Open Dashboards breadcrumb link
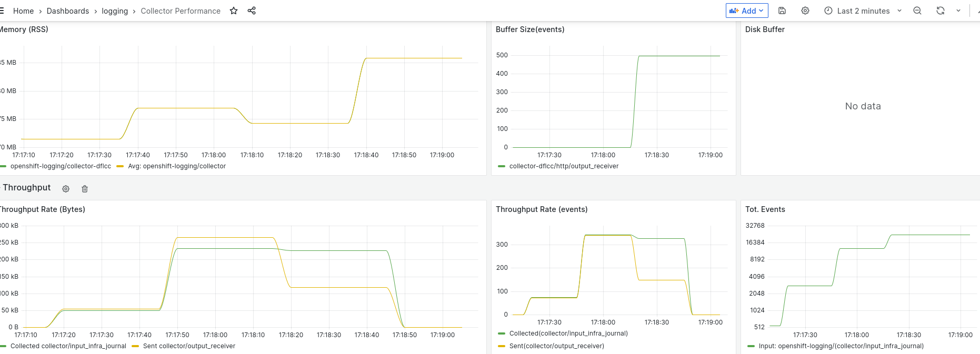The height and width of the screenshot is (354, 980). pyautogui.click(x=68, y=11)
